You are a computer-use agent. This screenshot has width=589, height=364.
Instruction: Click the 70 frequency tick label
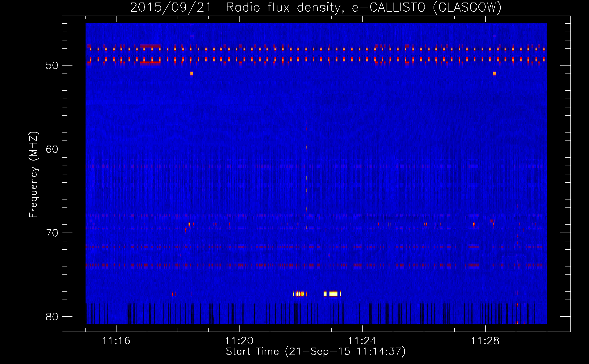tap(52, 233)
